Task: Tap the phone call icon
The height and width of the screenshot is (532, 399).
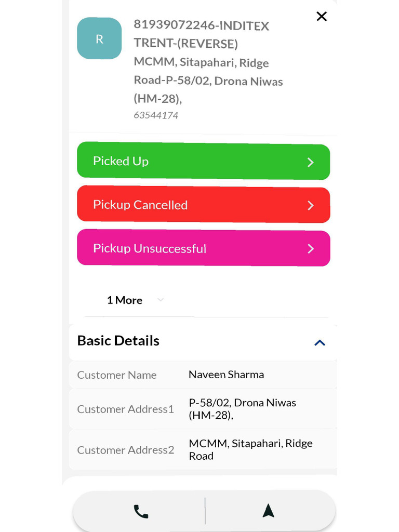Action: tap(141, 512)
